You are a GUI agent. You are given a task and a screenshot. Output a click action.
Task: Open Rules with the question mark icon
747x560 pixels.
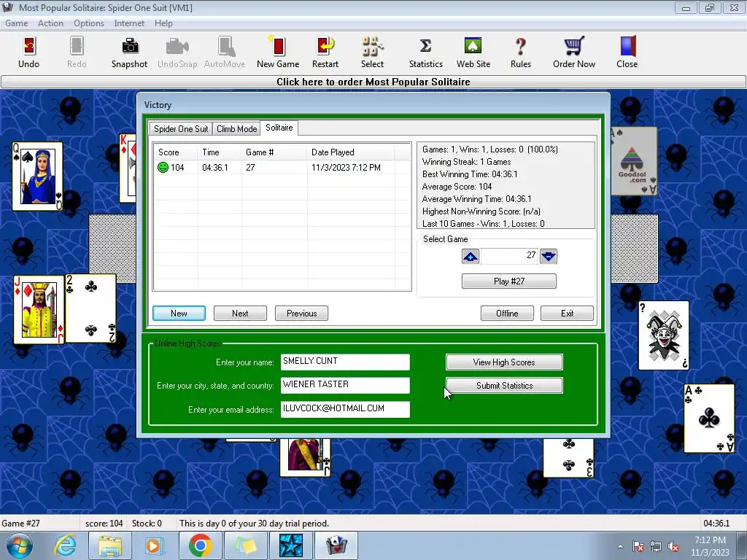[x=521, y=52]
